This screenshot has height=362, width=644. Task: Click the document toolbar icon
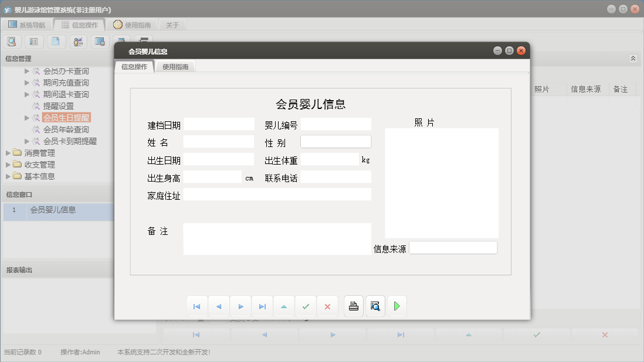(x=56, y=41)
